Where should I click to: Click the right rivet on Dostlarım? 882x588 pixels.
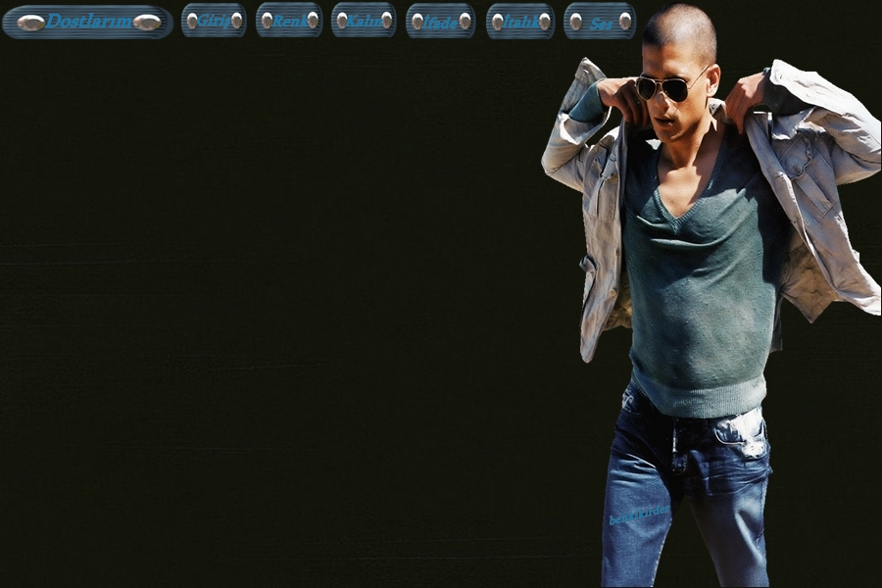[147, 22]
